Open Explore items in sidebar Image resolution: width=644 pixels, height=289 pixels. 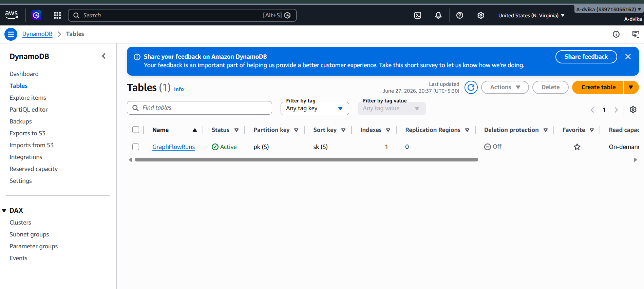28,98
